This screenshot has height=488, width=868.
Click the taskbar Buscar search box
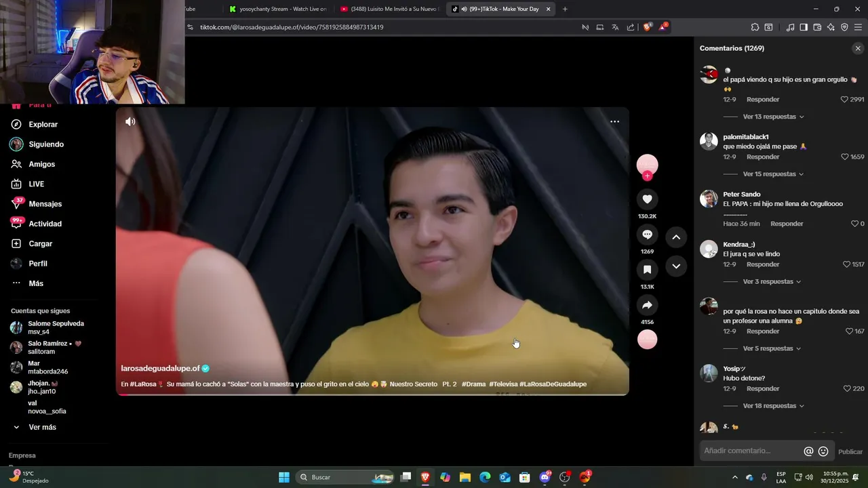346,477
